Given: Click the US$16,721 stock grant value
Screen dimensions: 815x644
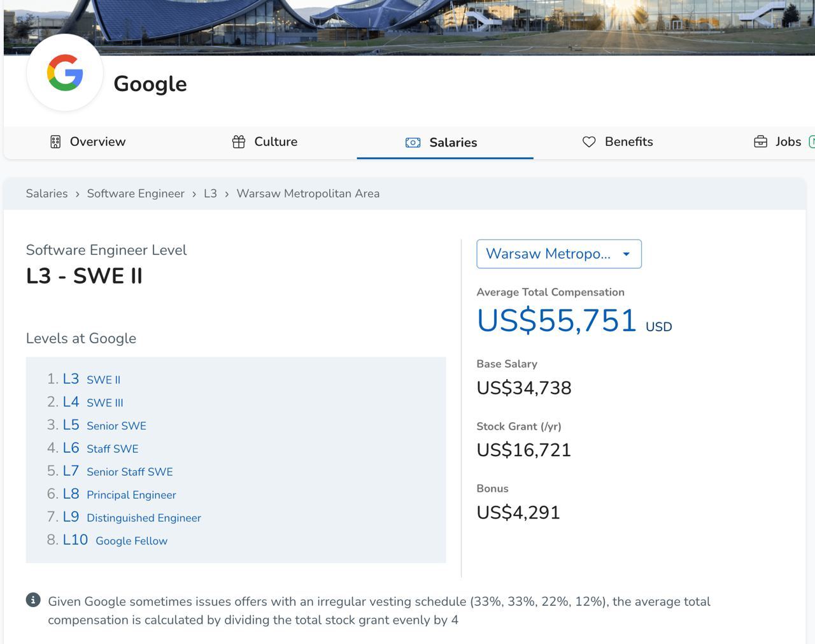Looking at the screenshot, I should point(524,450).
